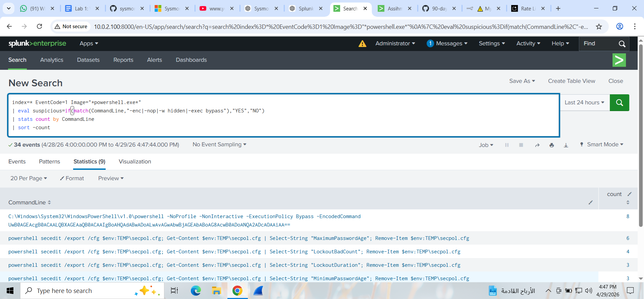644x299 pixels.
Task: Open the Preview dropdown
Action: click(111, 178)
